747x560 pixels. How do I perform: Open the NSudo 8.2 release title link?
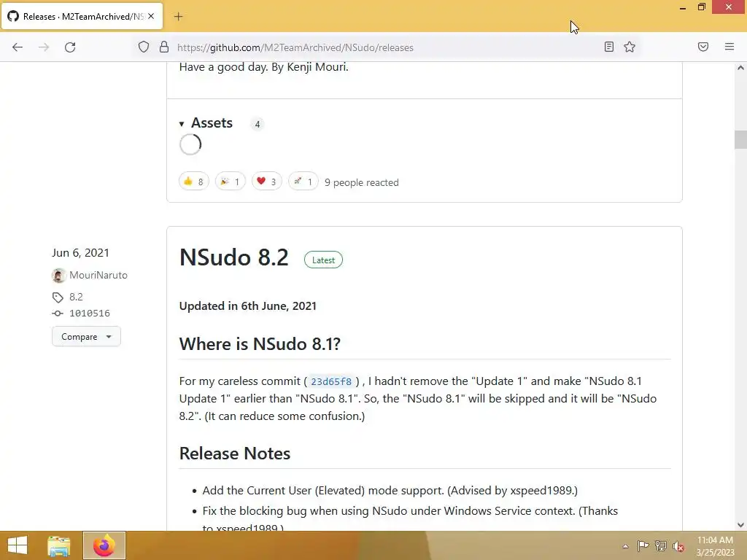coord(234,257)
